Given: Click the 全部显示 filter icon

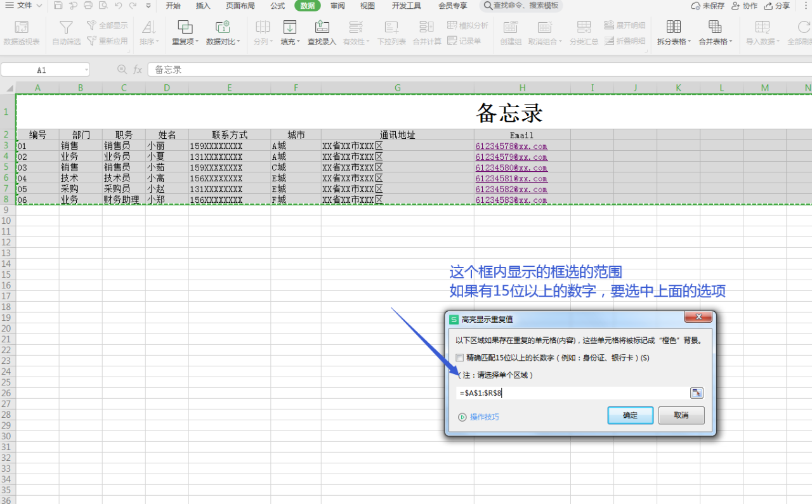Looking at the screenshot, I should tap(91, 25).
